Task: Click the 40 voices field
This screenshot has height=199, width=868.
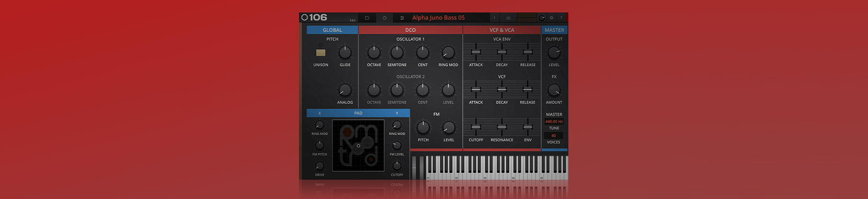Action: (x=553, y=136)
